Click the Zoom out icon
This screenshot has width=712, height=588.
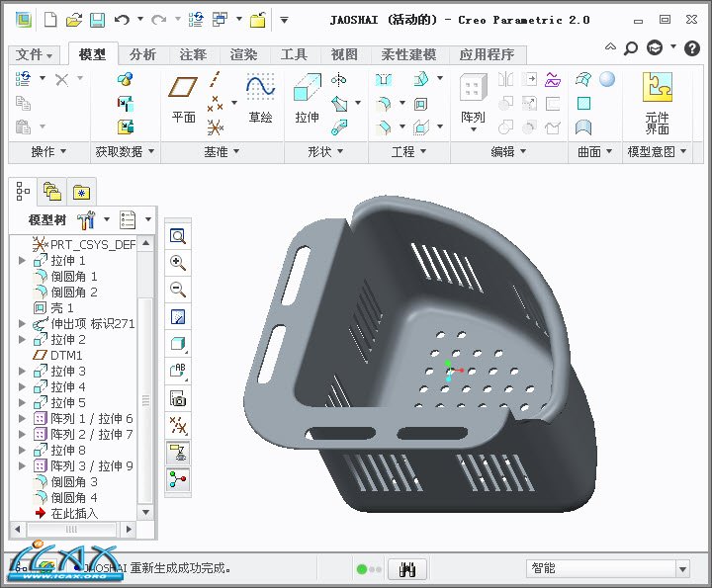(x=178, y=289)
